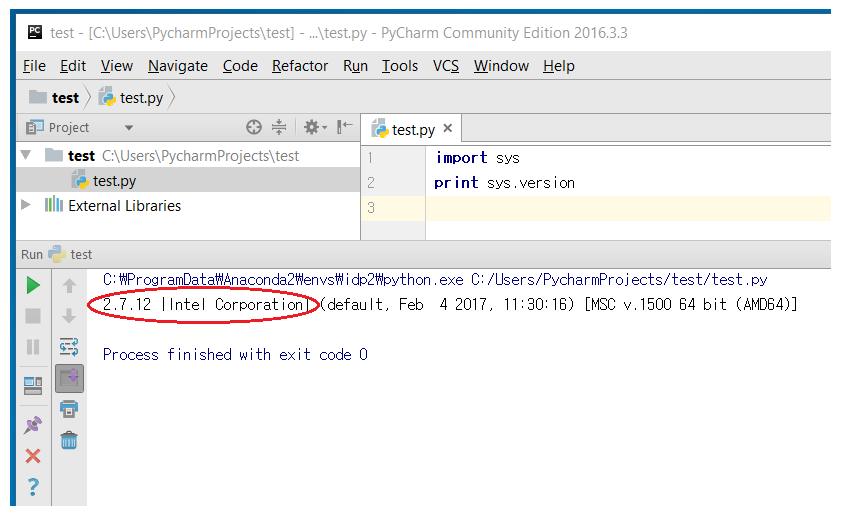Click the Print console output icon
Image resolution: width=854 pixels, height=516 pixels.
69,409
